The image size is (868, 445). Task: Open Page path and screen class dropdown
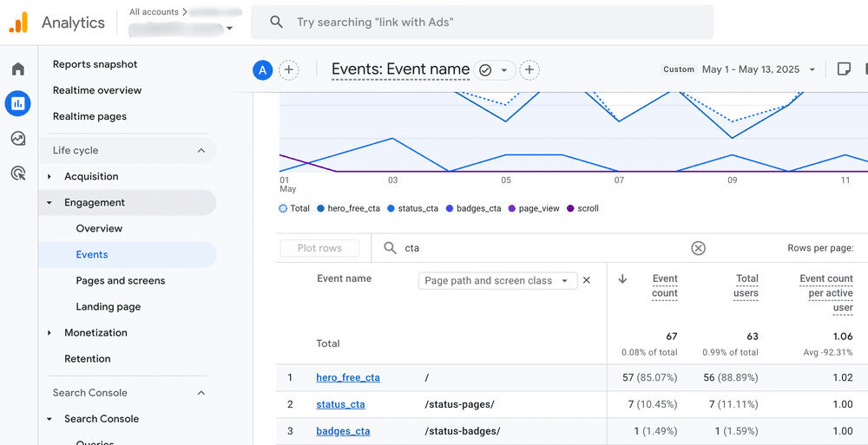click(496, 280)
